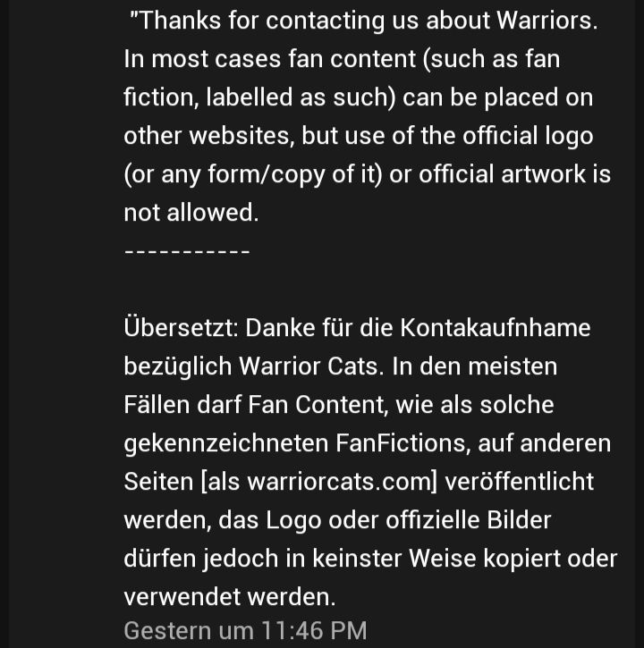Click the phrase 'official logo' in the English text
The width and height of the screenshot is (644, 648).
[528, 138]
